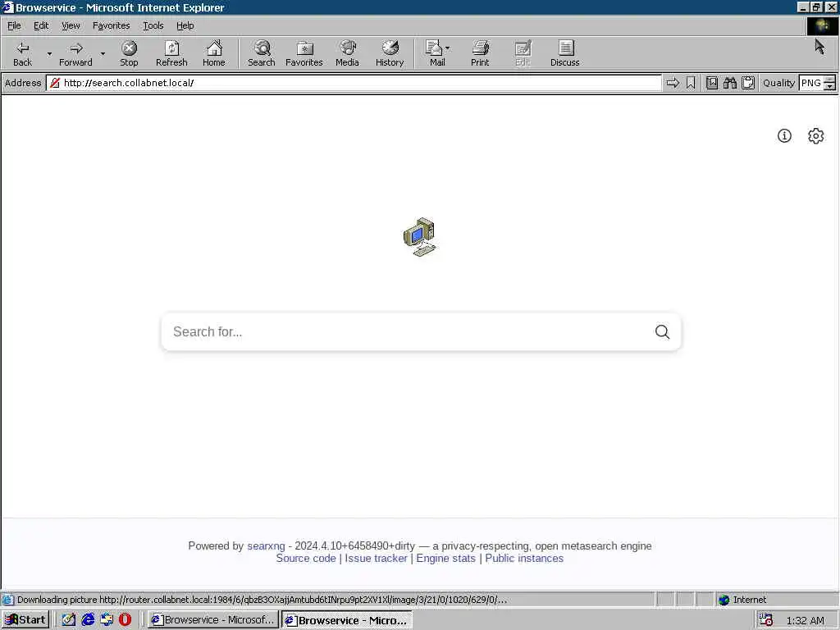Screen dimensions: 840x630
Task: Click the page icon in address bar
Action: [55, 83]
